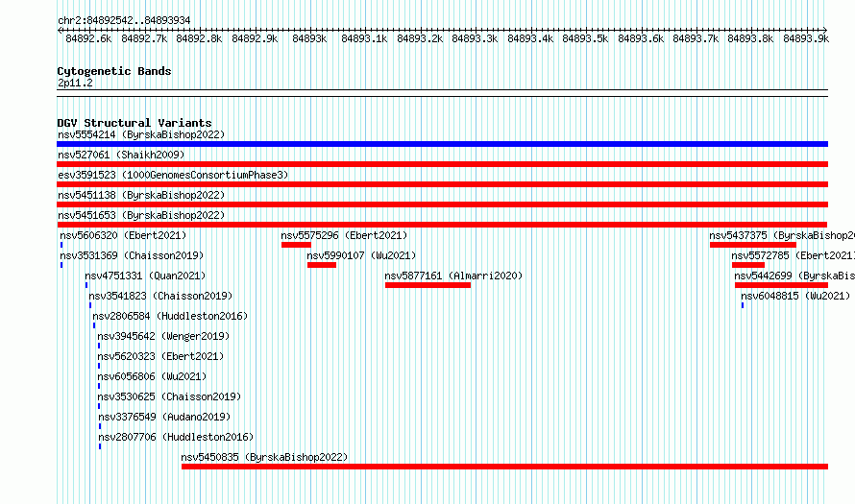The width and height of the screenshot is (855, 504).
Task: Open nsv6056806 (Wu2021) variant label
Action: (152, 376)
